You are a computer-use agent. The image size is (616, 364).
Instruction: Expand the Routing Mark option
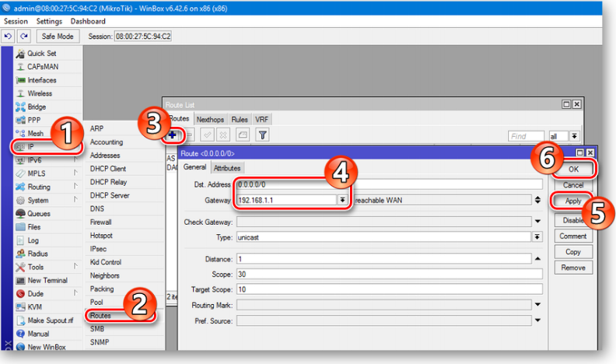(537, 305)
